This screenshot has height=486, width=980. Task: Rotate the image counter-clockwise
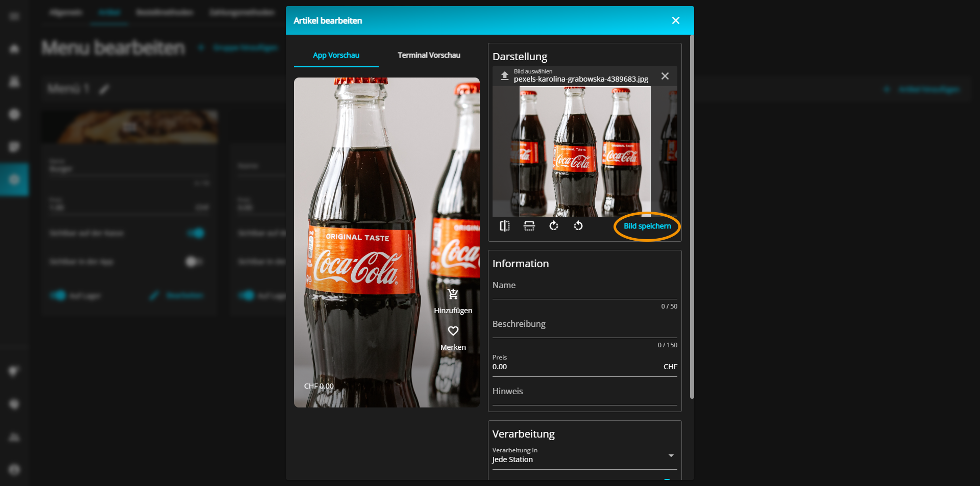tap(578, 226)
